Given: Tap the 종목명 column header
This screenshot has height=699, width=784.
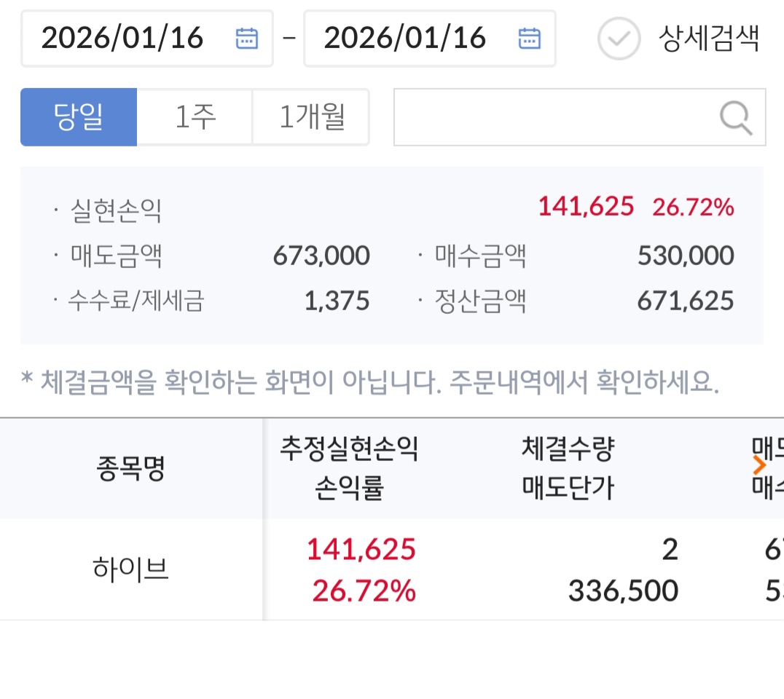Looking at the screenshot, I should (131, 469).
